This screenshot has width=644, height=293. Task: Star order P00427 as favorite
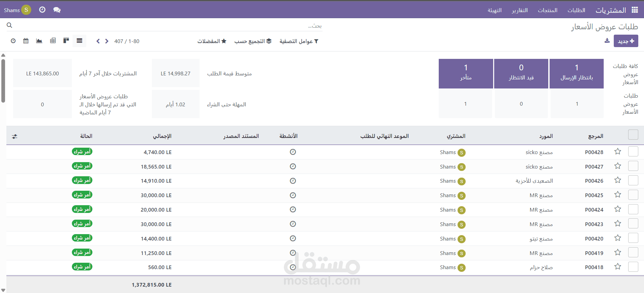tap(617, 166)
